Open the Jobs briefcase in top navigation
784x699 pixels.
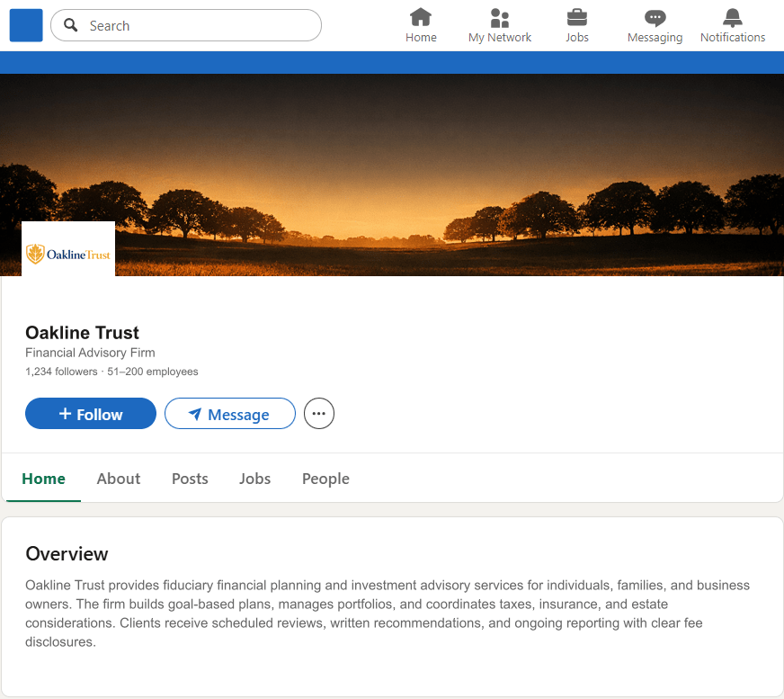click(577, 25)
